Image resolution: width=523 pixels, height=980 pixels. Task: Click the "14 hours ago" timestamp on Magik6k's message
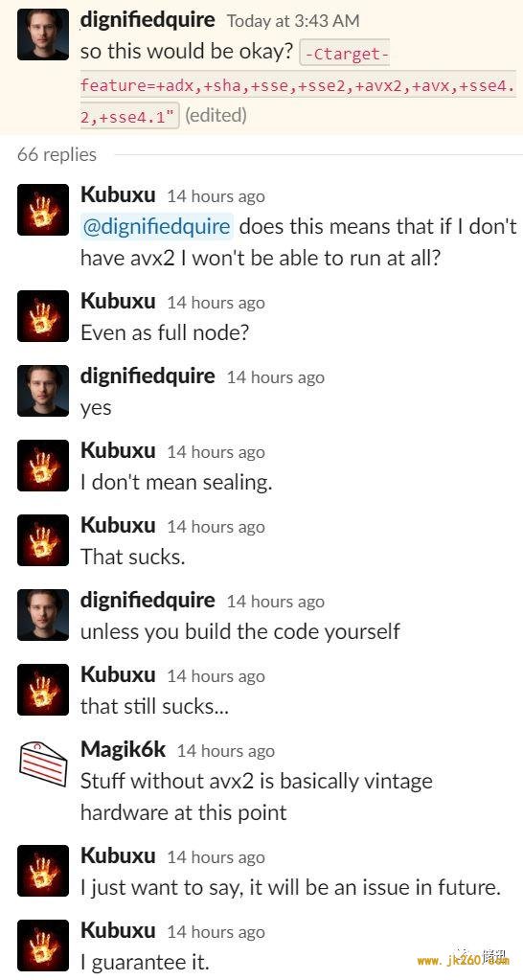[x=225, y=751]
